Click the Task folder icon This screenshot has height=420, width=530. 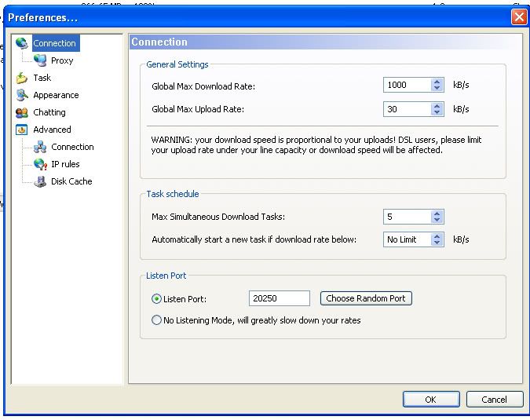[x=21, y=78]
